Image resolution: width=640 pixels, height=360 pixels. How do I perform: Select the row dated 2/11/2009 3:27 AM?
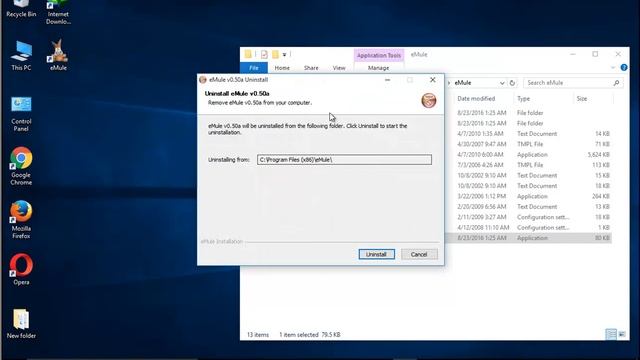tap(529, 217)
